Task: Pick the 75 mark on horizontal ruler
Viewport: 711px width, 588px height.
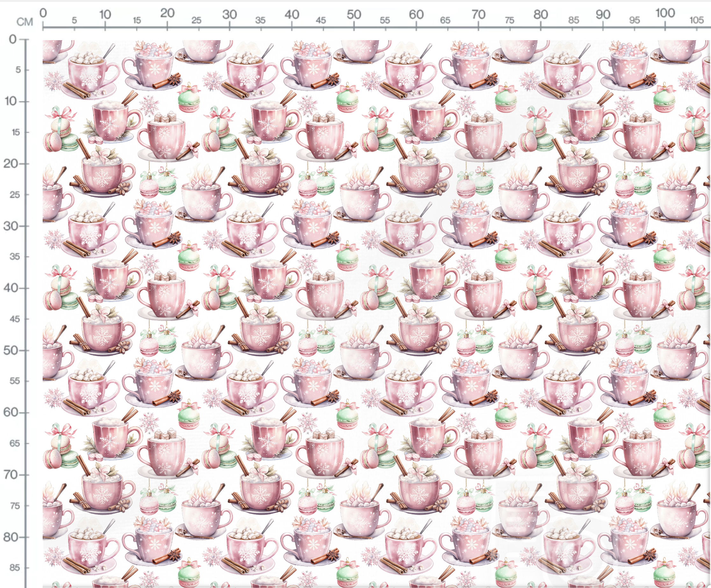Action: click(x=509, y=20)
